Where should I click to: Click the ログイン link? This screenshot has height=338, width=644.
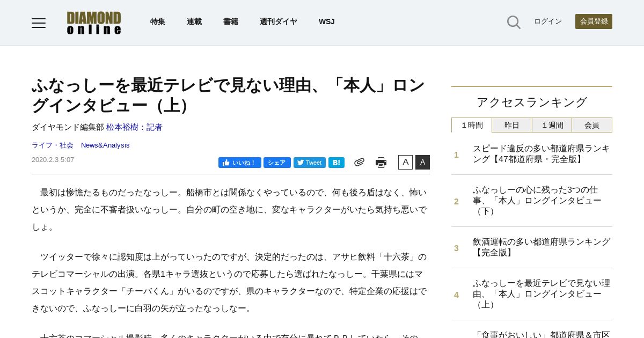pos(548,21)
